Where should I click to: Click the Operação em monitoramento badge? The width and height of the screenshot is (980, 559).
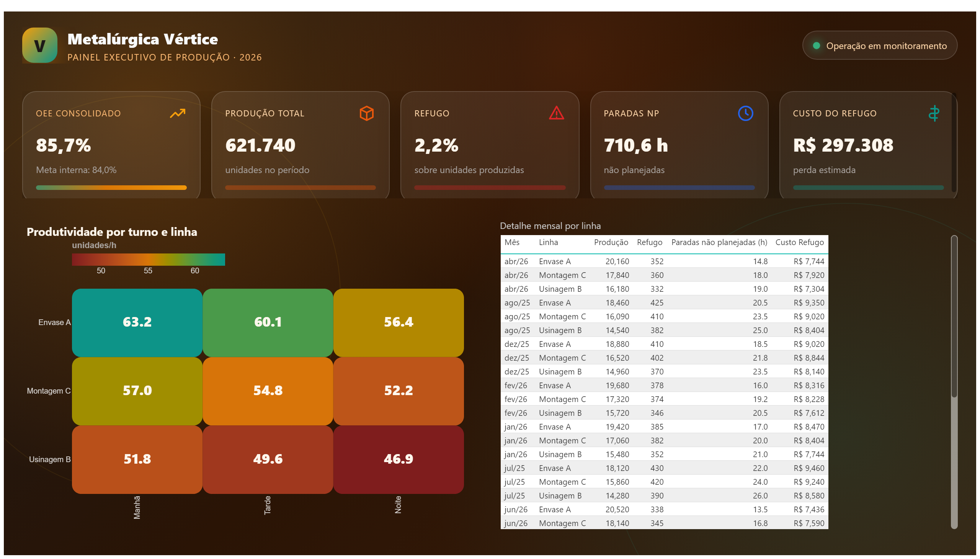pos(879,45)
